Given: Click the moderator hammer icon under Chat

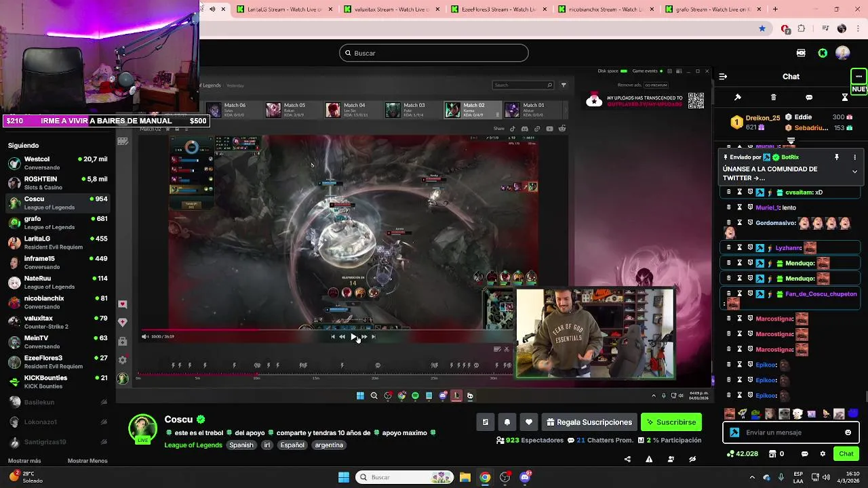Looking at the screenshot, I should pos(738,98).
